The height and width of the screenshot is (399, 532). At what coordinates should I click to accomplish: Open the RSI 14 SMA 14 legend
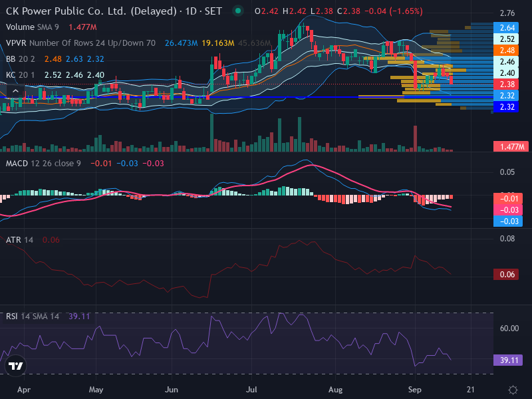tap(32, 317)
